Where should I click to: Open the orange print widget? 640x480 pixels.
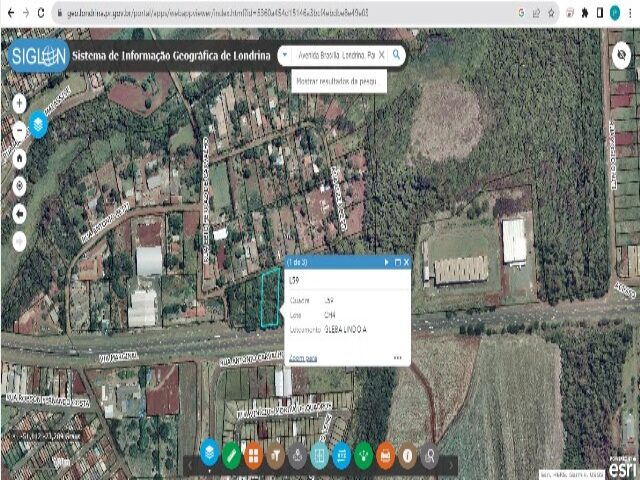click(386, 455)
